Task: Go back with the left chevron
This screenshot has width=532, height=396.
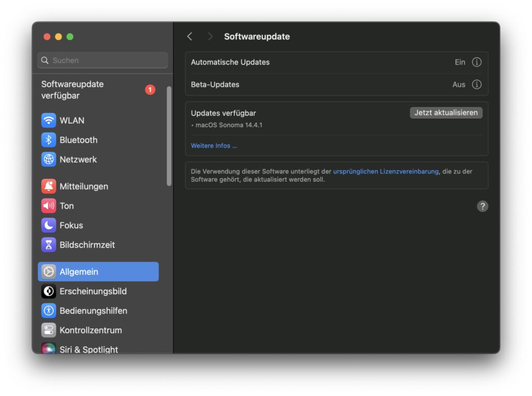Action: (x=190, y=36)
